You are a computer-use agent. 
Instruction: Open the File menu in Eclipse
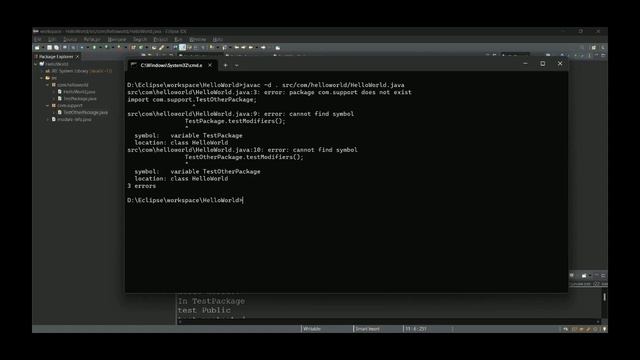38,40
